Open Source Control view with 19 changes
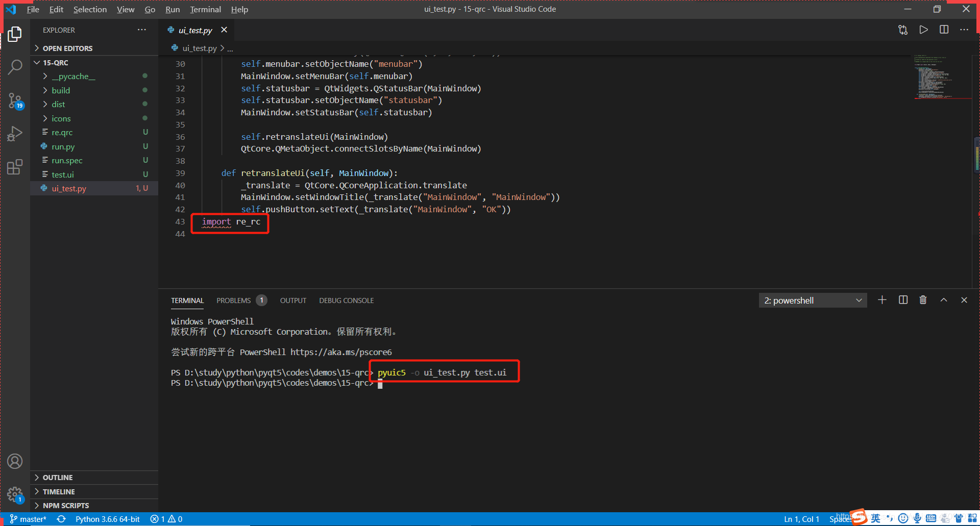The height and width of the screenshot is (526, 980). (15, 101)
